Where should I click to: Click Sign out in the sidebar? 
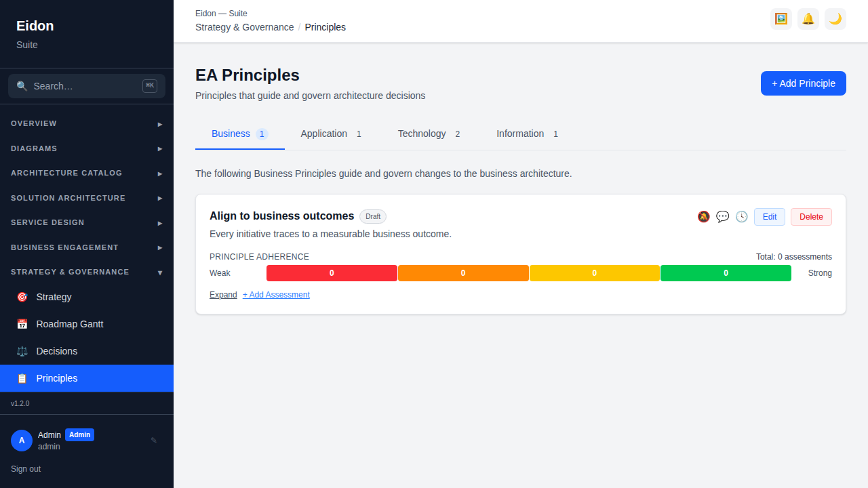(26, 469)
